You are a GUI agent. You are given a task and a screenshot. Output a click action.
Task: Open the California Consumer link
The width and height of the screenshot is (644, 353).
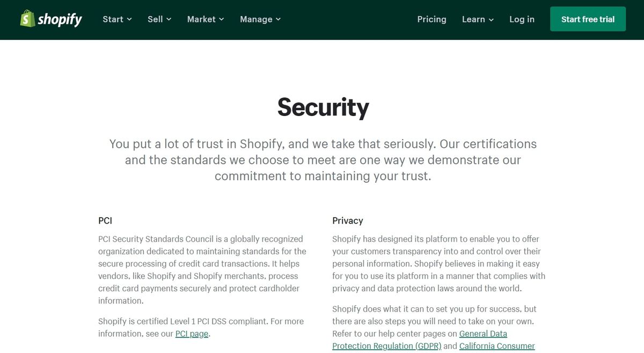(497, 346)
